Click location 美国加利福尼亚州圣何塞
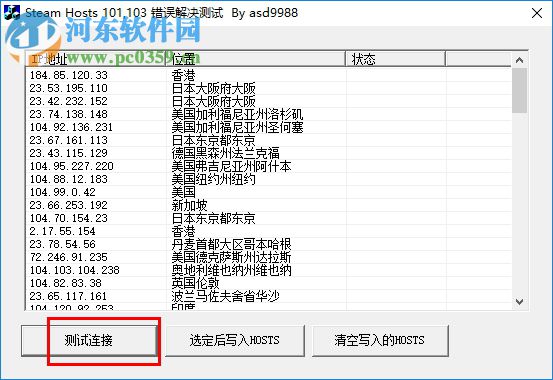Screen dimensions: 553x380 [237, 127]
